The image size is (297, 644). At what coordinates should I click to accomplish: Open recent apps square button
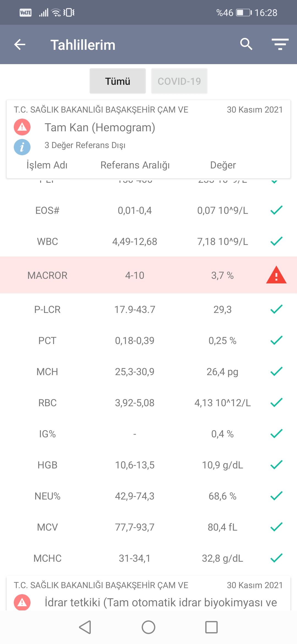(211, 627)
